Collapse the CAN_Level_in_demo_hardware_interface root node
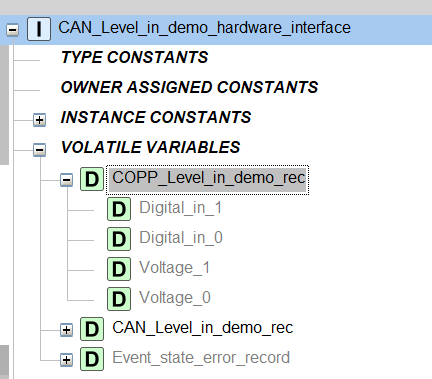The image size is (432, 379). tap(13, 30)
